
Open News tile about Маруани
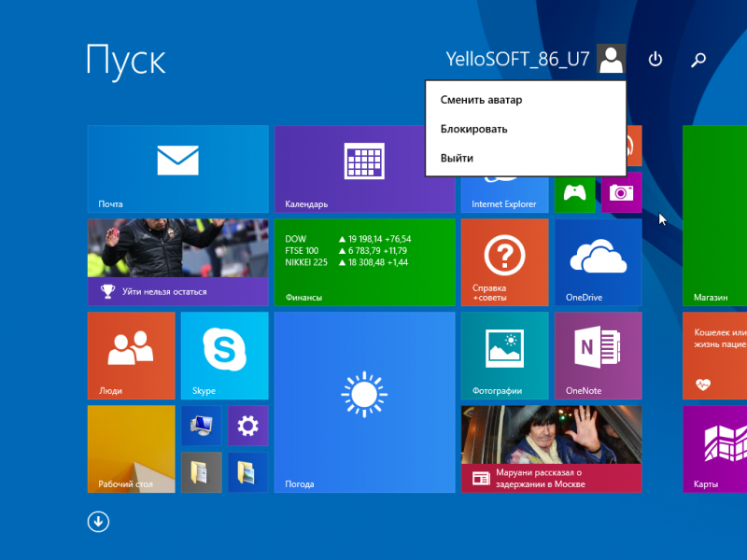[551, 449]
